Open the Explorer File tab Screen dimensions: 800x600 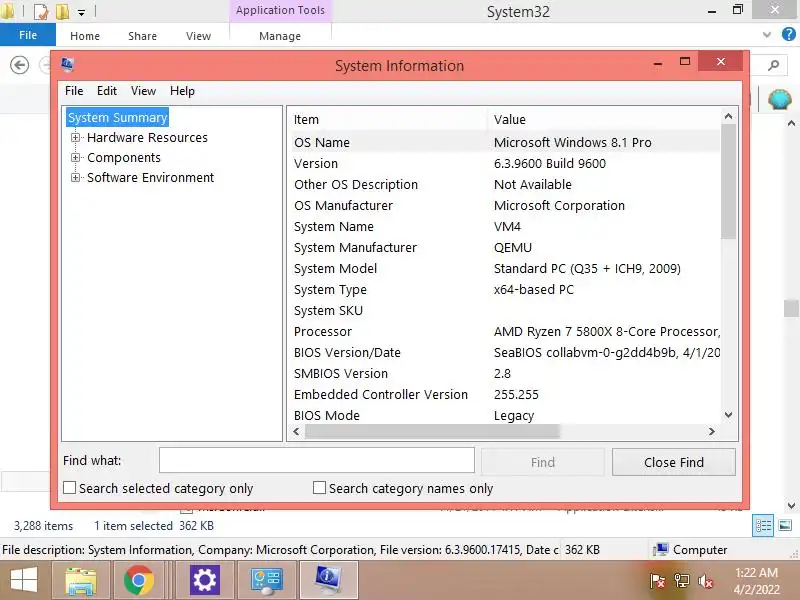(28, 35)
